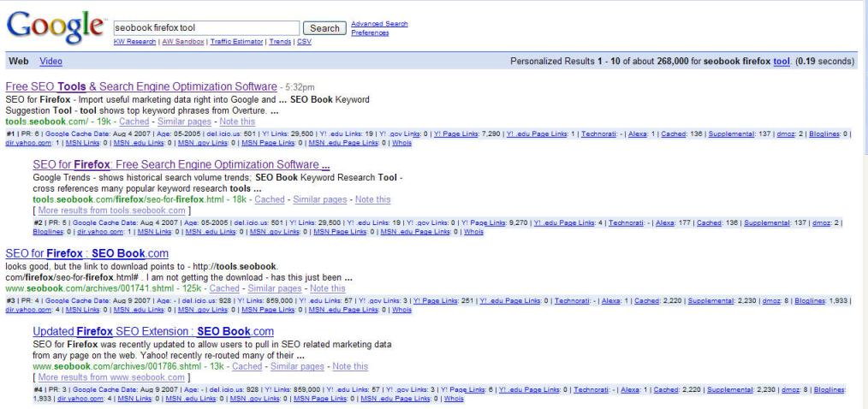Click 'More results from www.seobook.com'
Image resolution: width=868 pixels, height=409 pixels.
pyautogui.click(x=110, y=377)
